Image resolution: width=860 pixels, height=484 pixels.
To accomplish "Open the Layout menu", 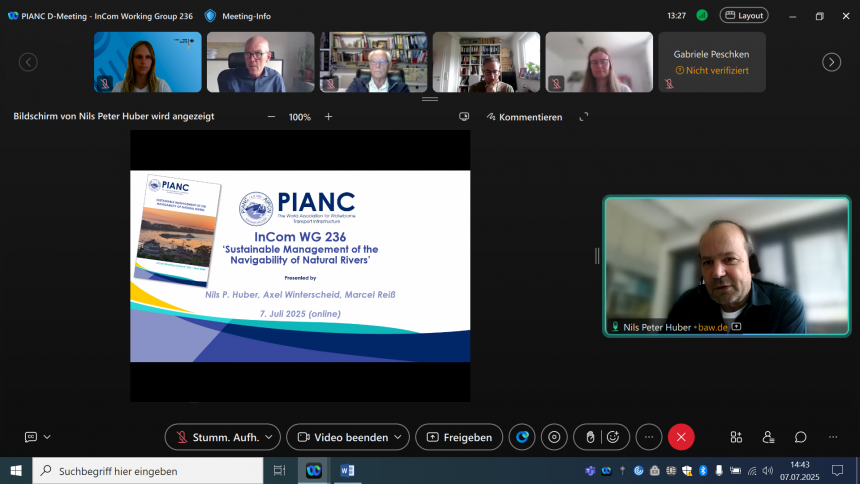I will pos(744,15).
